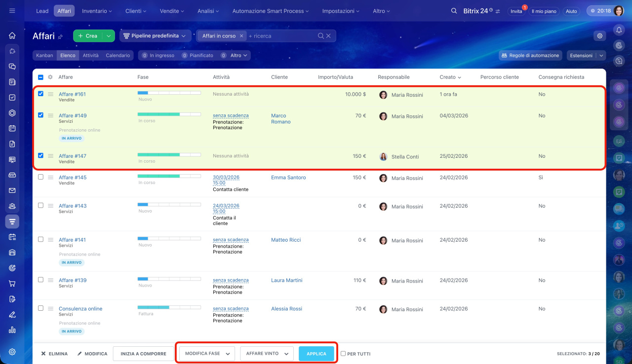Screen dimensions: 632x364
Task: Select the checkbox for Affare #145
Action: [41, 177]
